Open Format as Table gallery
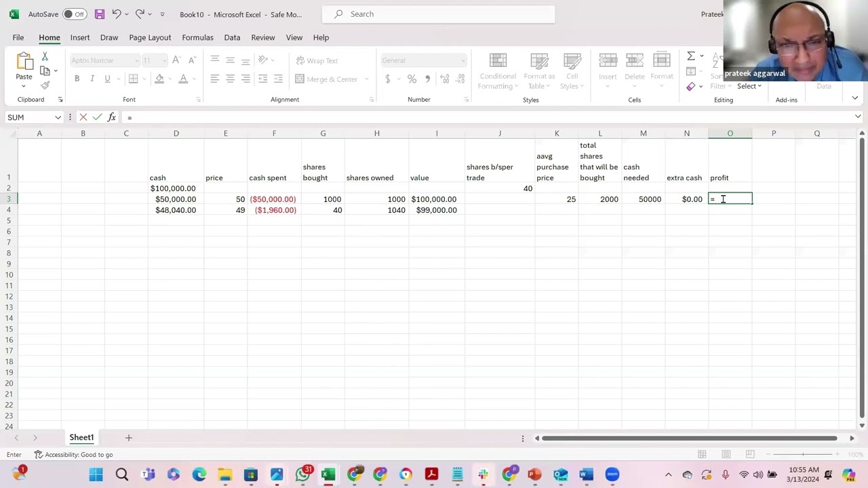 539,71
